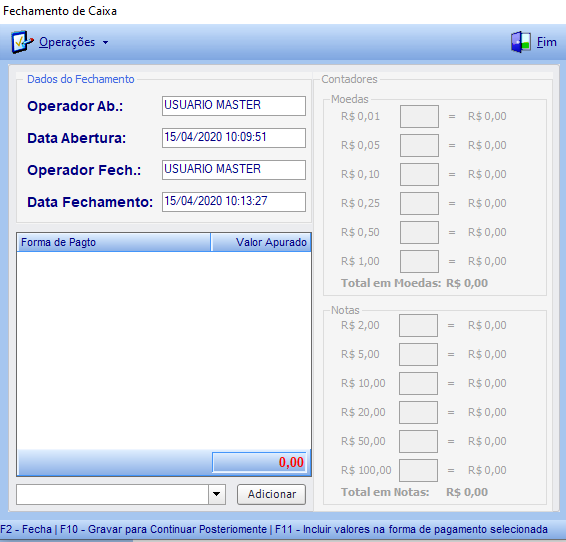Click the Total em Moedas label
The image size is (566, 542).
391,283
